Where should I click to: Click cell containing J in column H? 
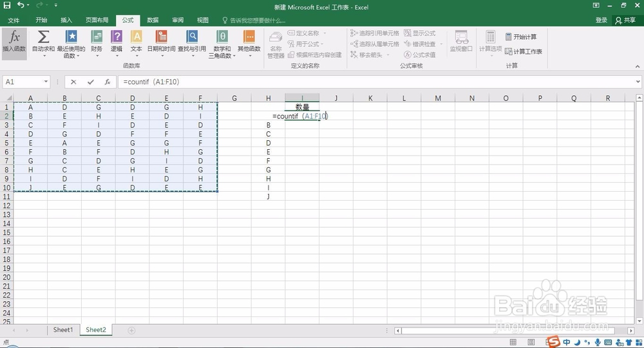[x=268, y=197]
